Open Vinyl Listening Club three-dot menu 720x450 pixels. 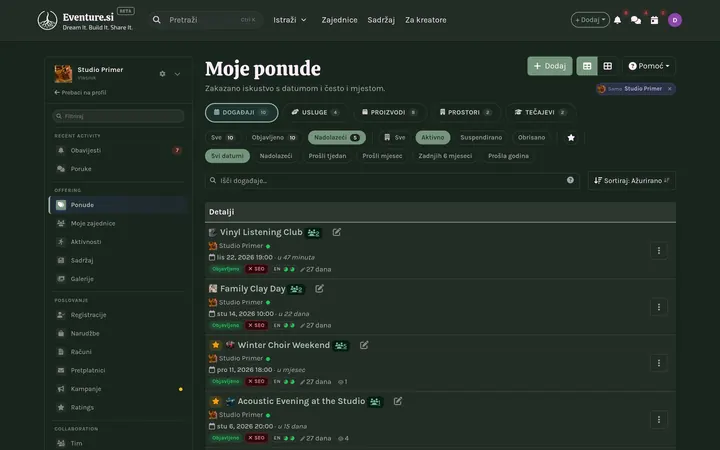click(x=658, y=251)
